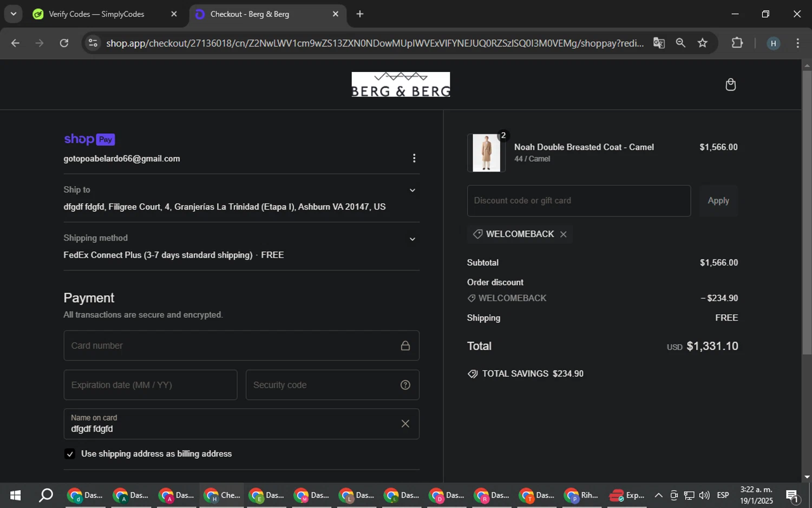
Task: Switch ESP keyboard language indicator
Action: coord(723,495)
